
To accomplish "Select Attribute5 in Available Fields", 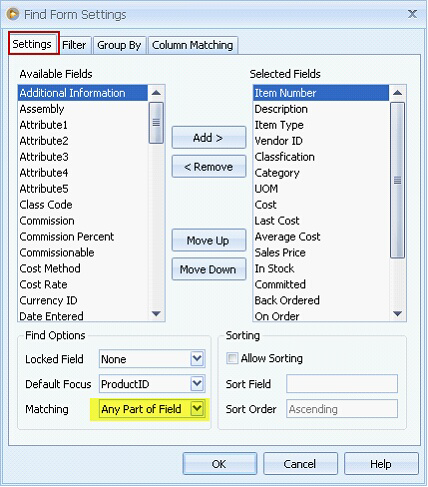I will coord(83,189).
